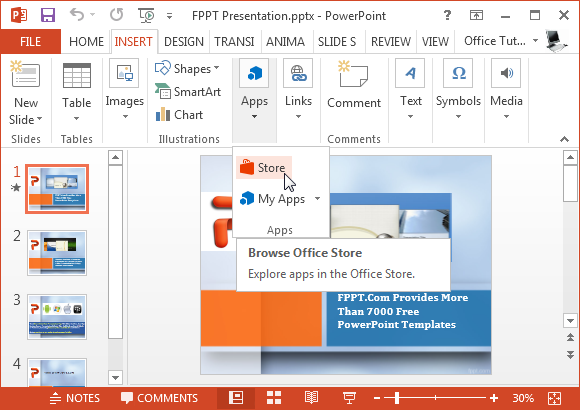Zoom out with minus button
580x410 pixels.
377,398
